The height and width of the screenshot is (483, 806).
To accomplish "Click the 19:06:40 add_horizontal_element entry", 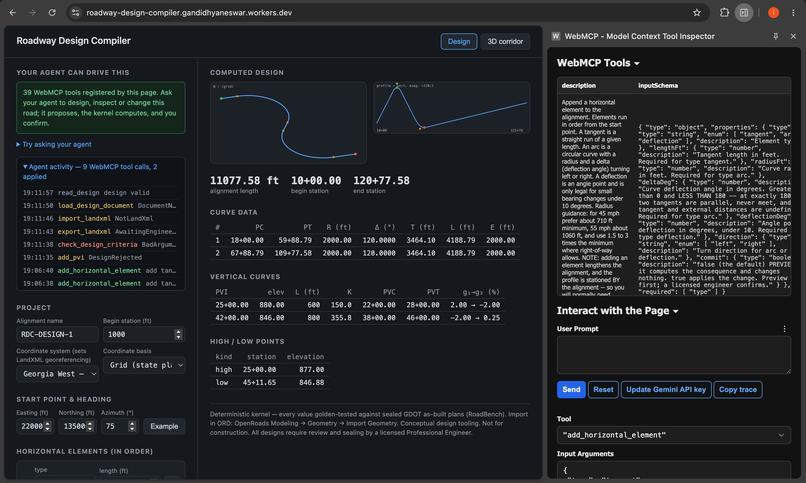I will point(101,270).
